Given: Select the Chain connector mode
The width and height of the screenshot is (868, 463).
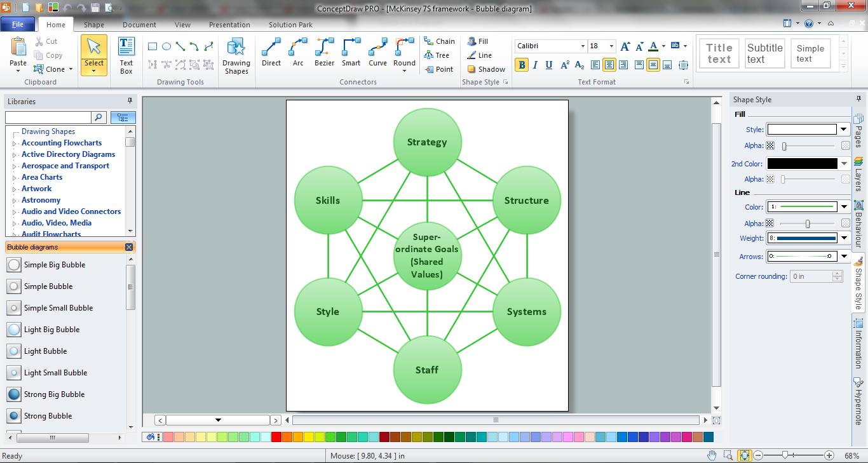Looking at the screenshot, I should tap(440, 41).
